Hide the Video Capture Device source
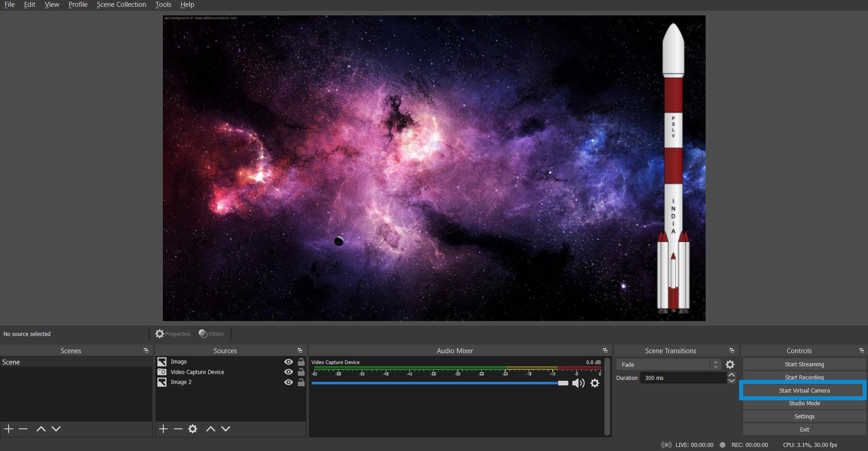 tap(288, 372)
